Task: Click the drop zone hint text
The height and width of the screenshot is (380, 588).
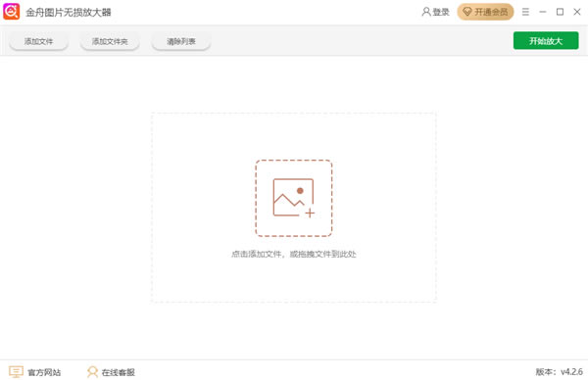Action: (294, 254)
